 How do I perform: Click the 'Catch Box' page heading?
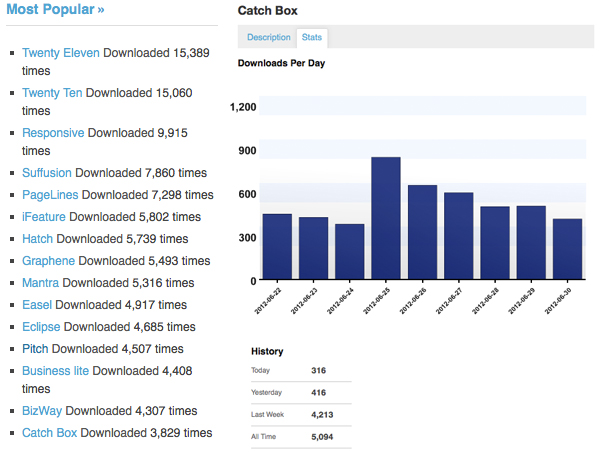click(268, 10)
